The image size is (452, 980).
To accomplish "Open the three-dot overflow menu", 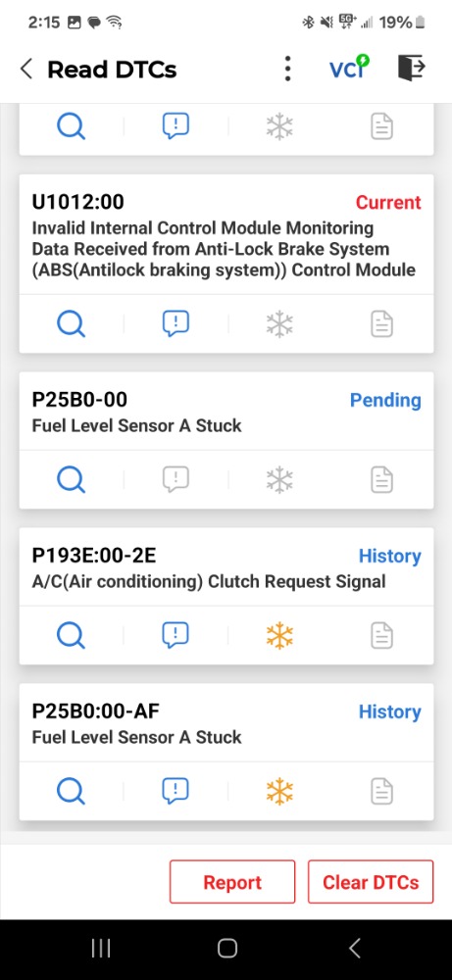I will 287,69.
